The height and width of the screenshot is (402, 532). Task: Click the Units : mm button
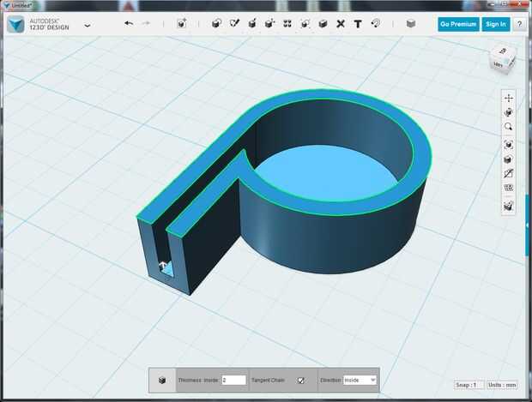[x=502, y=385]
